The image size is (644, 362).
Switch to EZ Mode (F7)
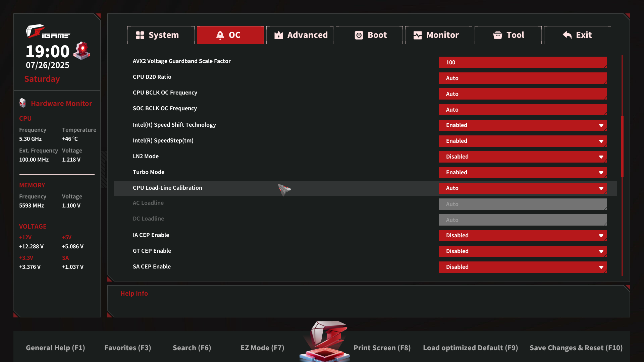pyautogui.click(x=262, y=348)
